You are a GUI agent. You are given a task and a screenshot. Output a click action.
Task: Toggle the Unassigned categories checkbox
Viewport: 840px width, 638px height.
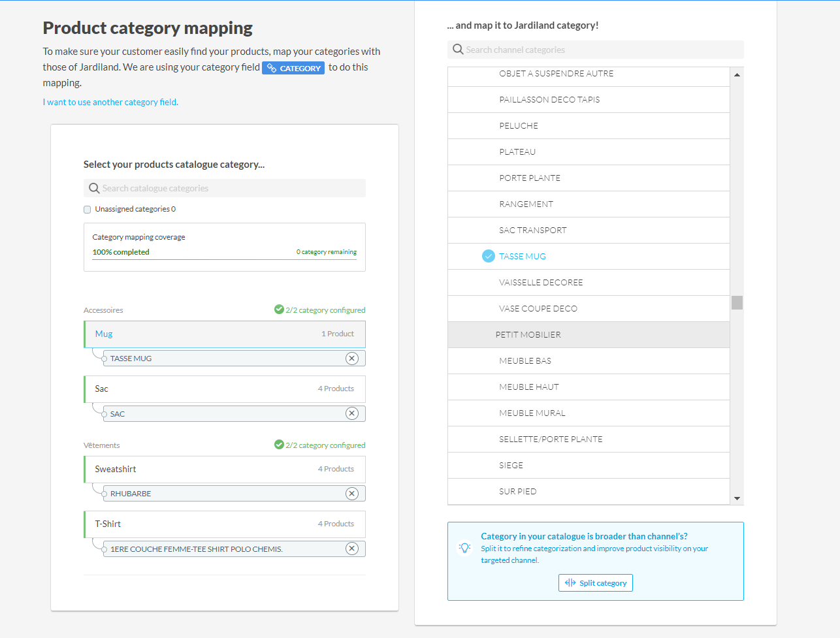88,210
